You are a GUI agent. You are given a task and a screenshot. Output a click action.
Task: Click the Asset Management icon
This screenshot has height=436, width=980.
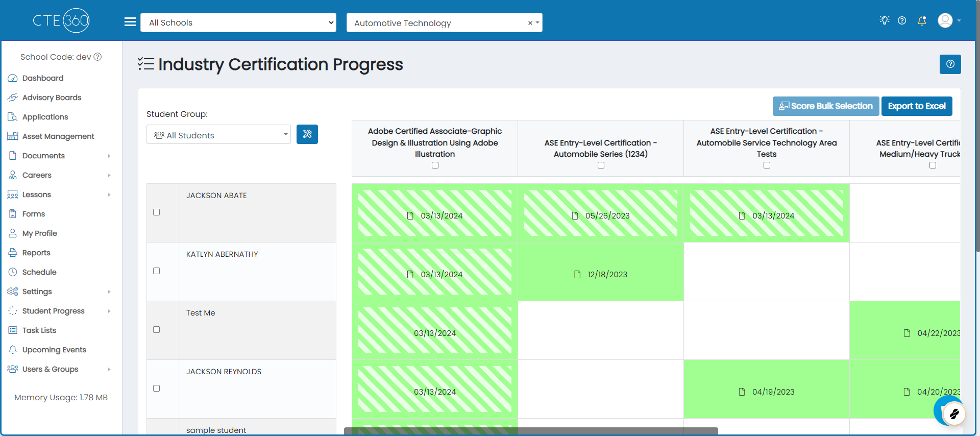pos(13,136)
